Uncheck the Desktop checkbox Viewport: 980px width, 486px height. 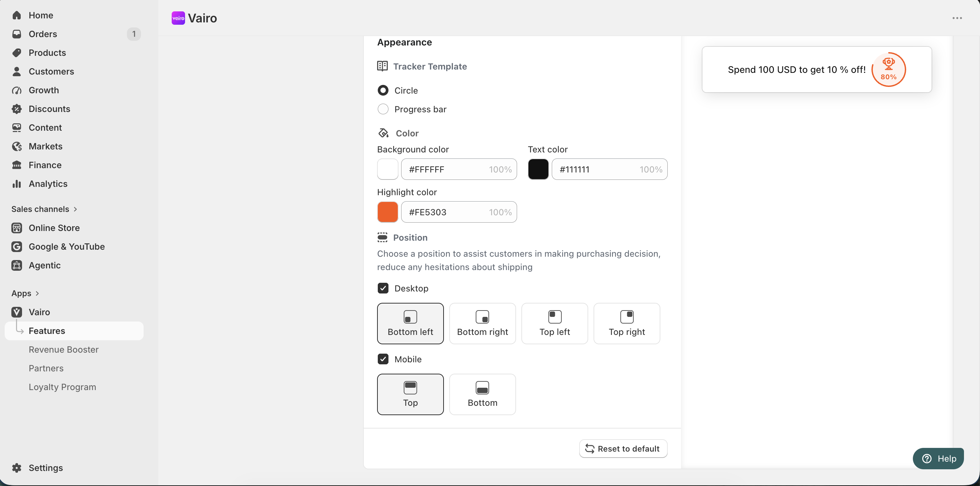click(x=383, y=288)
